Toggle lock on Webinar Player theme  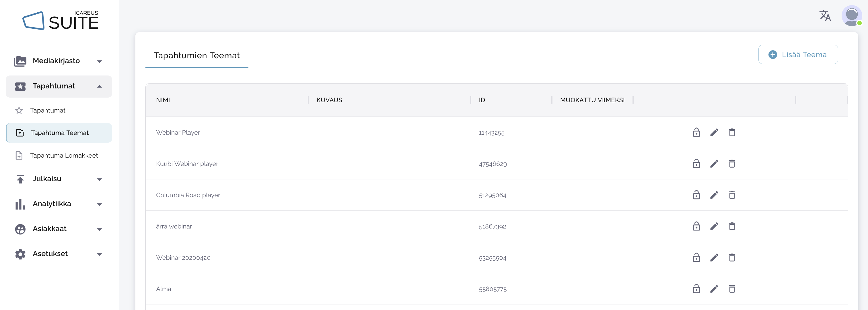[696, 133]
